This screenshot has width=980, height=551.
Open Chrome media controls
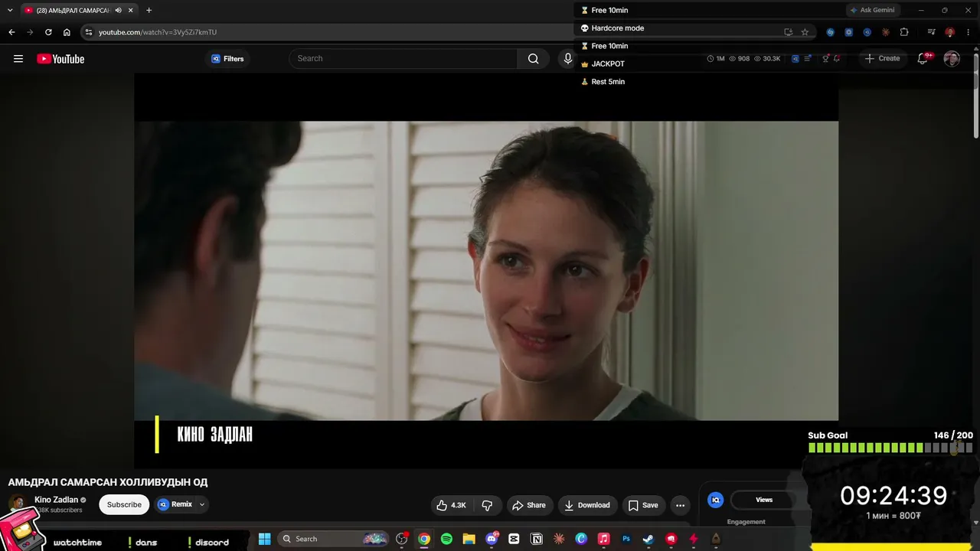(931, 32)
